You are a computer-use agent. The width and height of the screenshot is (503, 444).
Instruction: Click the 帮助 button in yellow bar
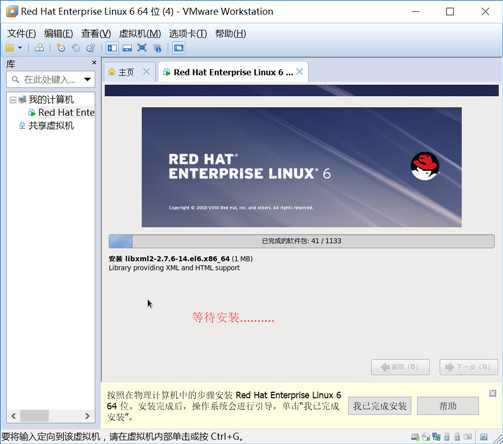click(x=448, y=406)
